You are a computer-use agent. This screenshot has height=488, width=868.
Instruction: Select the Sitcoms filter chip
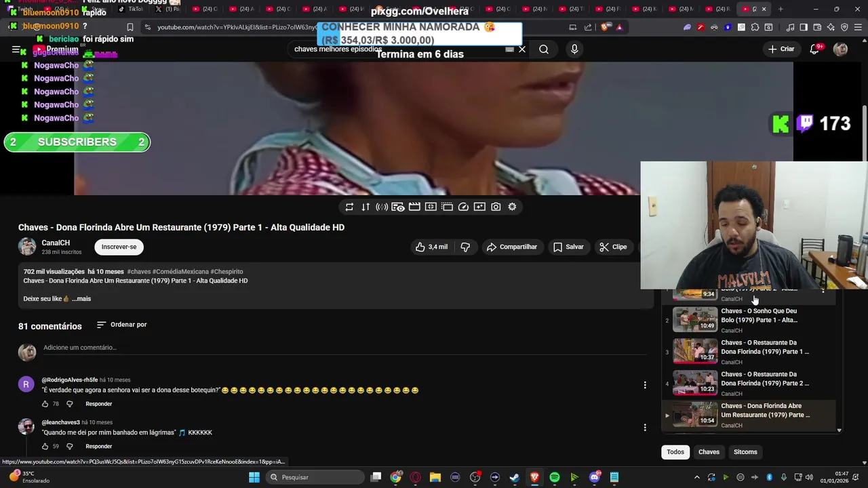tap(745, 452)
